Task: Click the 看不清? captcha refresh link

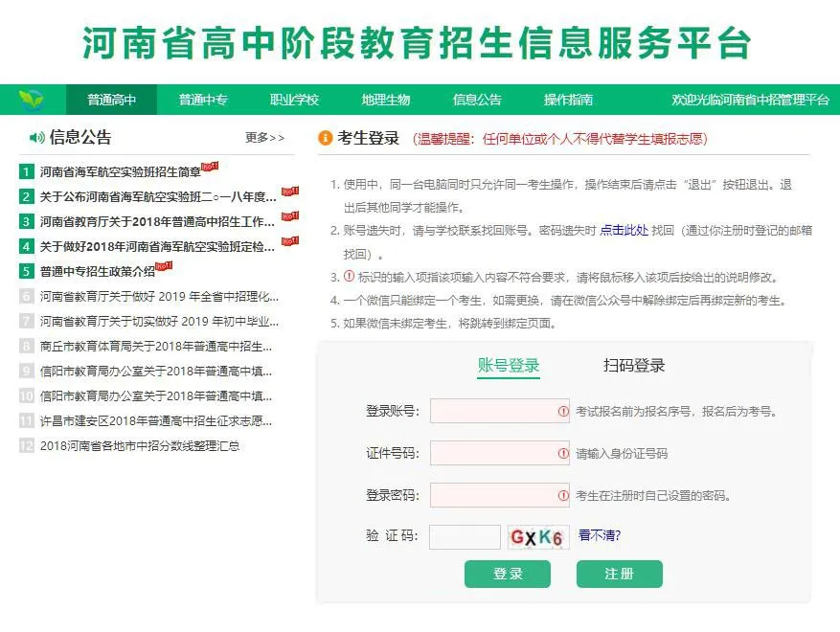Action: tap(600, 535)
